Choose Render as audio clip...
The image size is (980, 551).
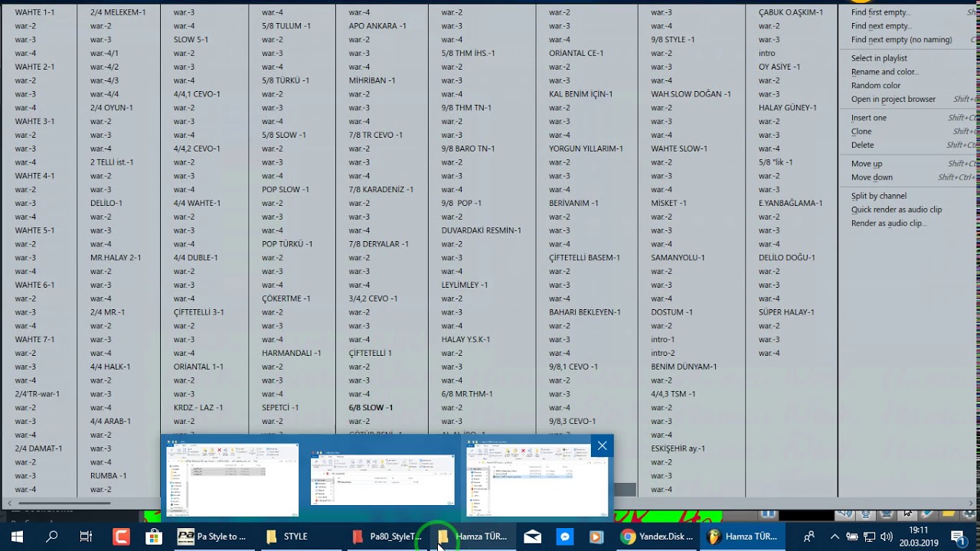coord(889,223)
